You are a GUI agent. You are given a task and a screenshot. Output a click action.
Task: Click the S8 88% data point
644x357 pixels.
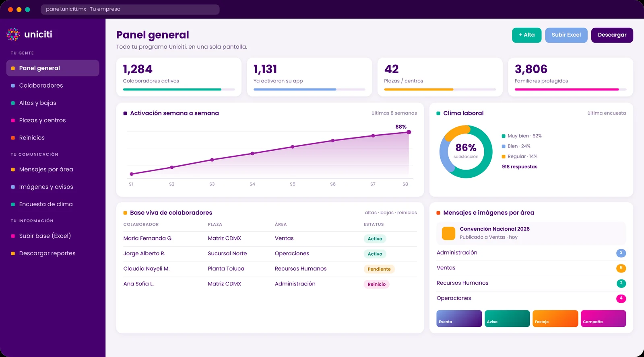click(x=409, y=132)
